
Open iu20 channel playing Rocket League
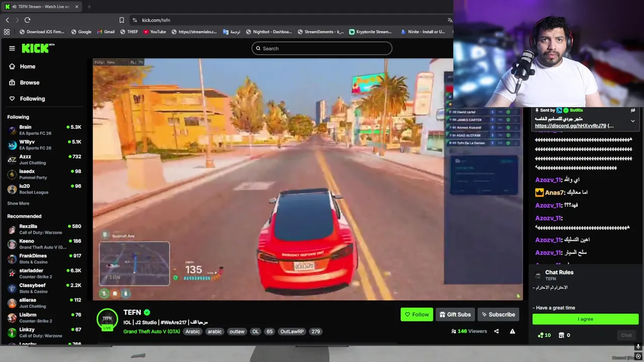(x=44, y=189)
